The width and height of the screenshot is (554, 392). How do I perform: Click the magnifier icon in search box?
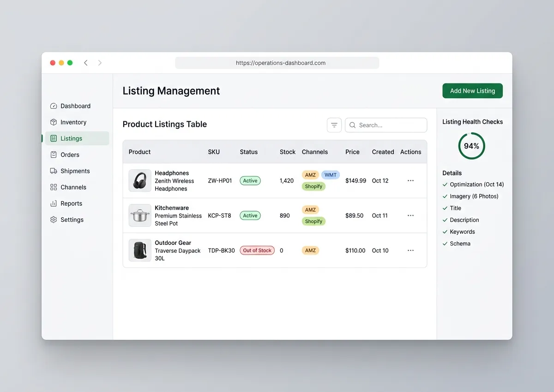353,125
